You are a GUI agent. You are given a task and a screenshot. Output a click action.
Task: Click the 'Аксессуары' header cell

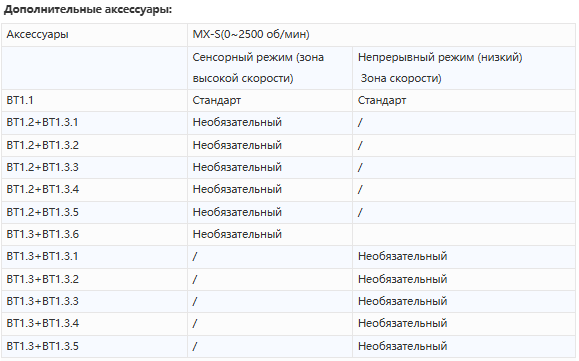(x=94, y=35)
